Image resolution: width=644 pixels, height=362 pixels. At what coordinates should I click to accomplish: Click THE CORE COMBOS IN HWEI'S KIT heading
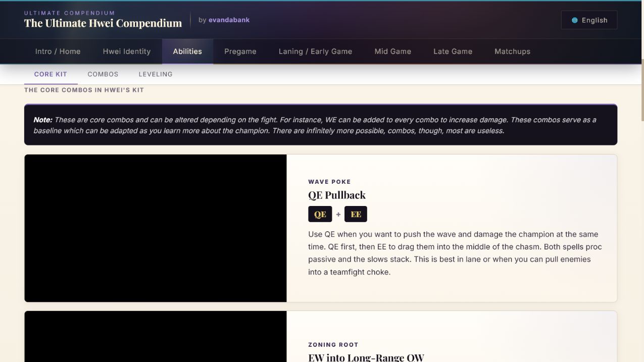pyautogui.click(x=84, y=90)
